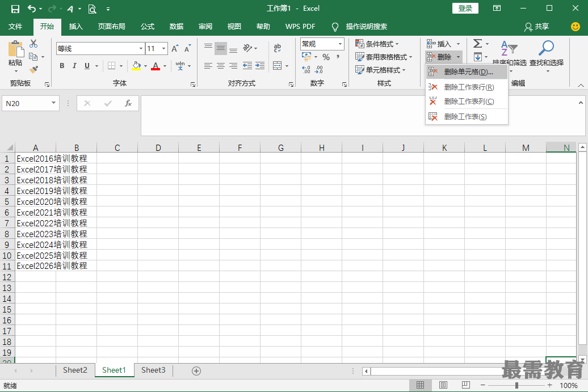Open the Borders dropdown arrow
Screen dimensions: 588x392
coord(121,66)
